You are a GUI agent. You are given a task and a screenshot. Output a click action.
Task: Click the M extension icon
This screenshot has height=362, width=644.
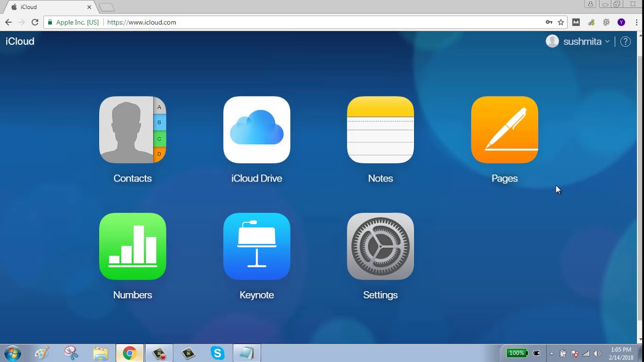[576, 22]
